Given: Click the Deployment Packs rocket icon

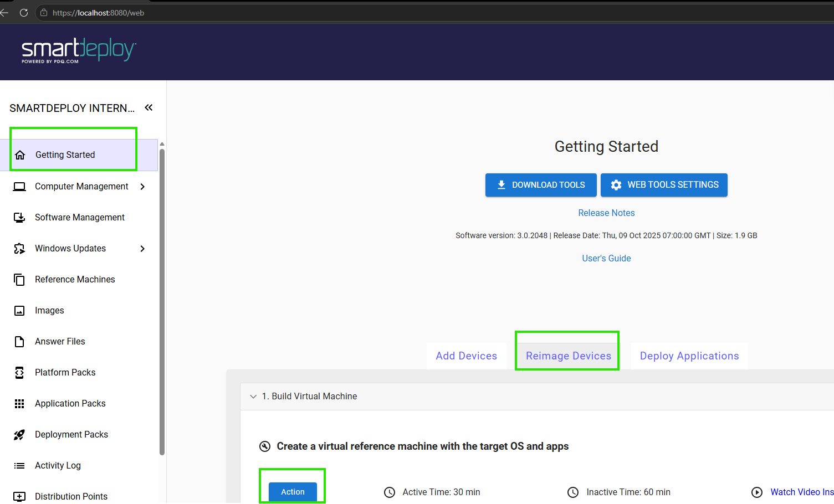Looking at the screenshot, I should coord(19,435).
